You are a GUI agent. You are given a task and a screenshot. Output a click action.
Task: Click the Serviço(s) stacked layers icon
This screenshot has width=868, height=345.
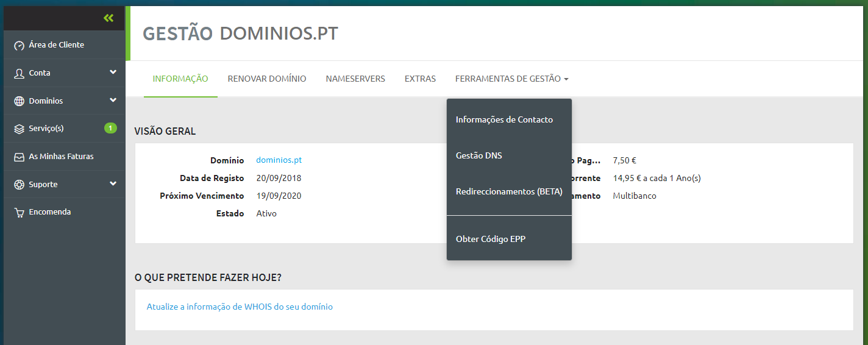click(19, 129)
